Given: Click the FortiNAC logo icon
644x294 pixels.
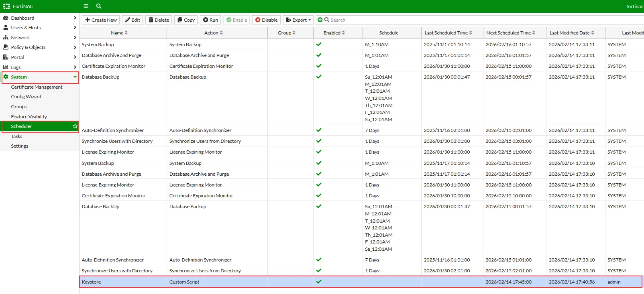Looking at the screenshot, I should pos(6,6).
